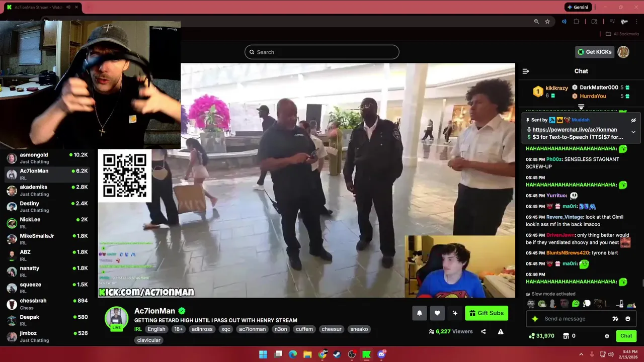The height and width of the screenshot is (362, 644).
Task: Hide the pinned message via the eye icon
Action: click(633, 120)
